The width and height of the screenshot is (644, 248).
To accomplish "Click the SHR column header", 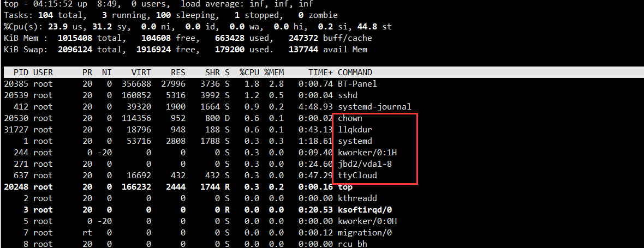I will tap(213, 72).
